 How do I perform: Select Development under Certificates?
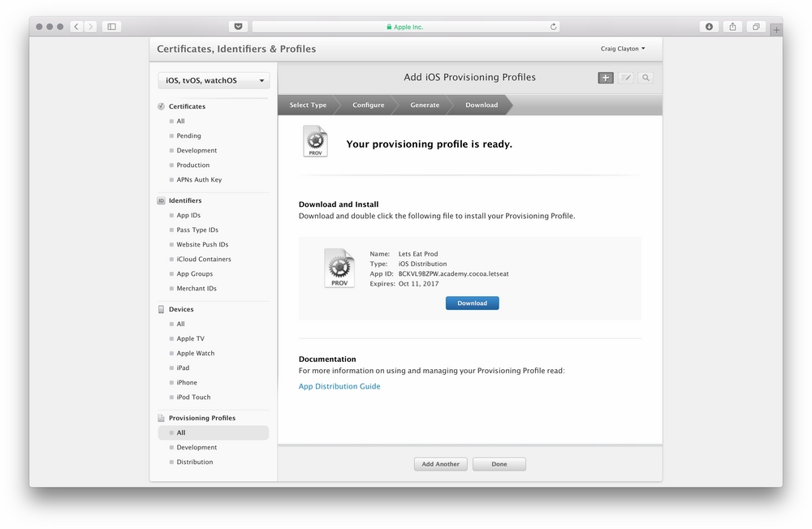tap(197, 150)
